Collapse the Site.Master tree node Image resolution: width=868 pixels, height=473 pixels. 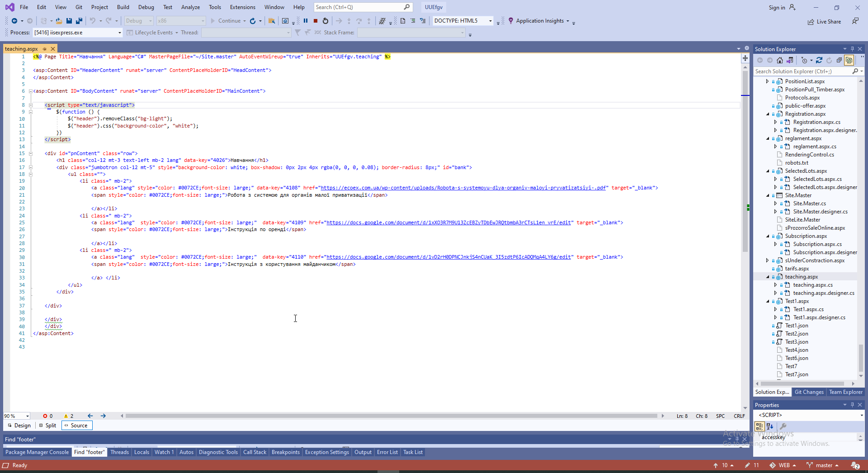768,195
